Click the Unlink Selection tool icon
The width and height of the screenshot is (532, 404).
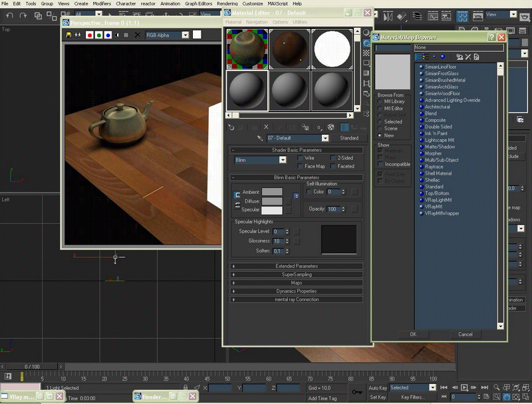pos(52,15)
